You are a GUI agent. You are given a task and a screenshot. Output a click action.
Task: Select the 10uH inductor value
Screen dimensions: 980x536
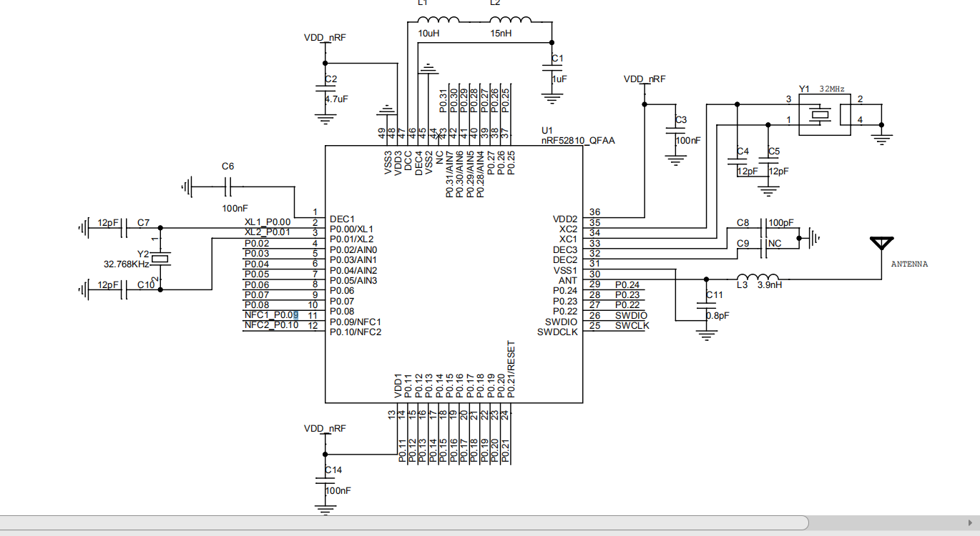(428, 34)
